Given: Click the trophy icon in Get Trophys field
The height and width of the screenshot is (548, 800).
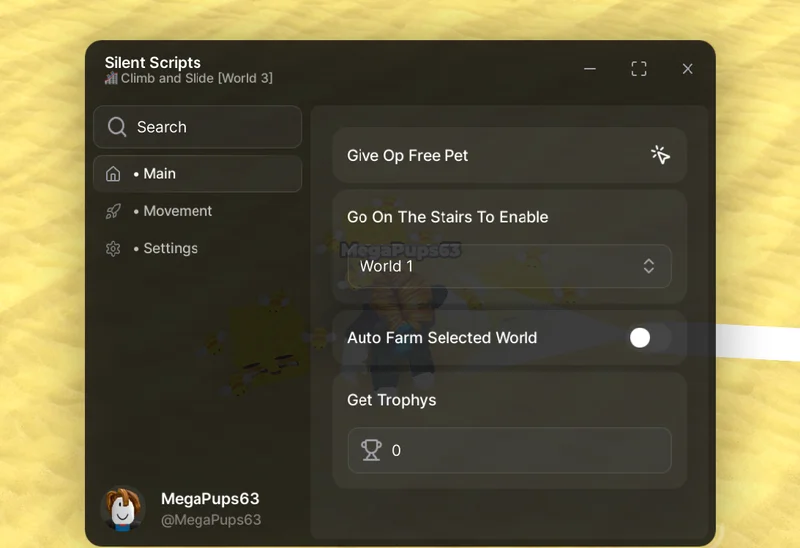Looking at the screenshot, I should click(x=371, y=450).
